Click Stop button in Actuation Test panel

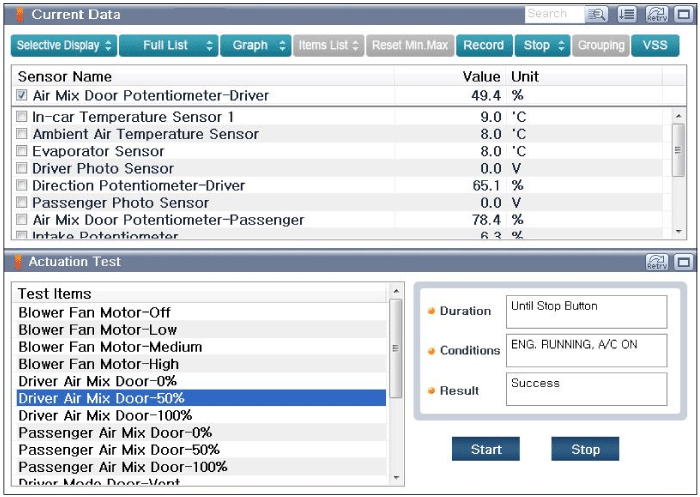coord(585,449)
